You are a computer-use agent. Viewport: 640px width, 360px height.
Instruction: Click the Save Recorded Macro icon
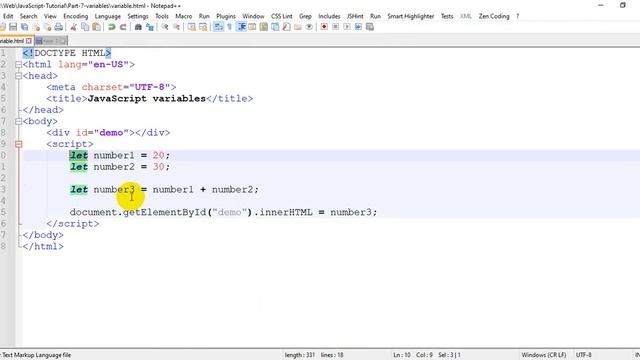[x=370, y=27]
